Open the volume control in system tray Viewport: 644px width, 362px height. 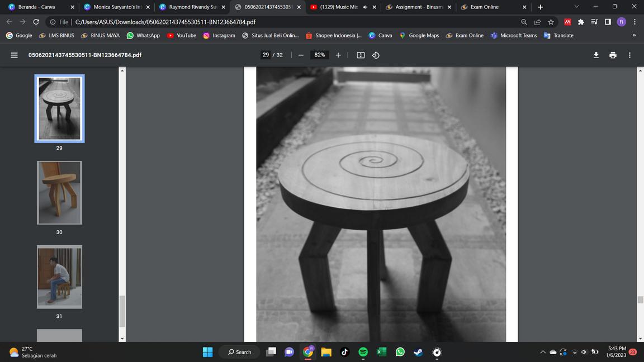pyautogui.click(x=584, y=352)
